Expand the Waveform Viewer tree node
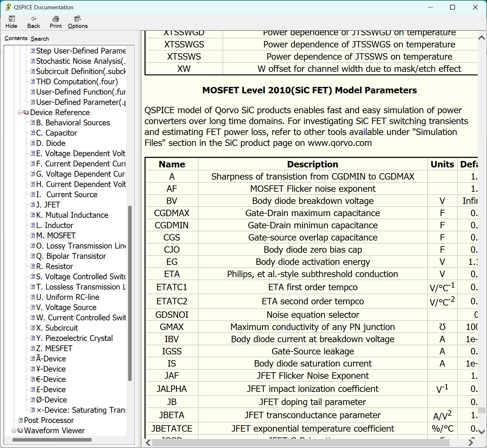 click(14, 431)
